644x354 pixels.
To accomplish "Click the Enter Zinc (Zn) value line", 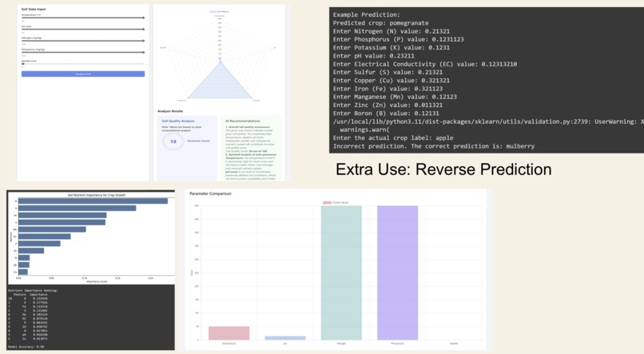I will point(388,105).
